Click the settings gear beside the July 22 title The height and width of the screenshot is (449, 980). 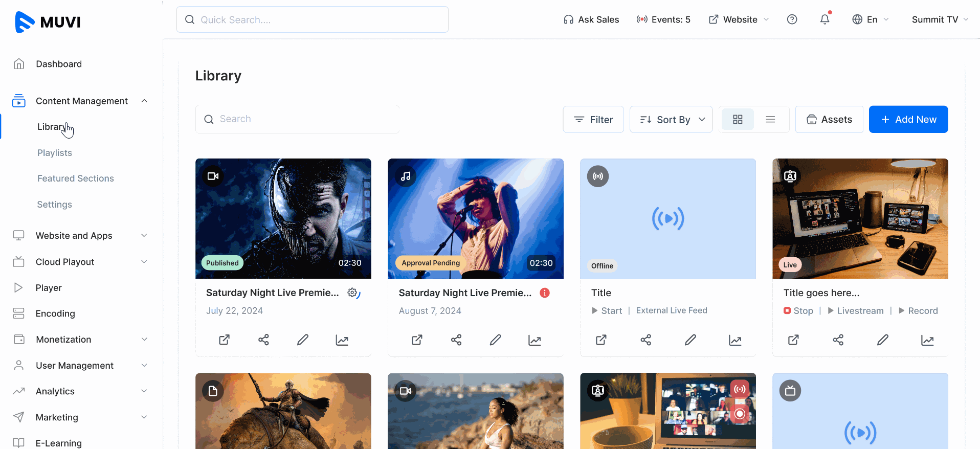[x=353, y=293]
